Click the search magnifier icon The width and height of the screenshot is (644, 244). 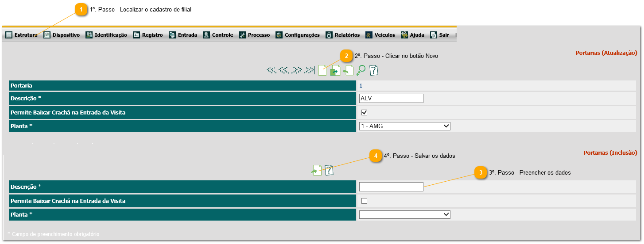pyautogui.click(x=361, y=70)
